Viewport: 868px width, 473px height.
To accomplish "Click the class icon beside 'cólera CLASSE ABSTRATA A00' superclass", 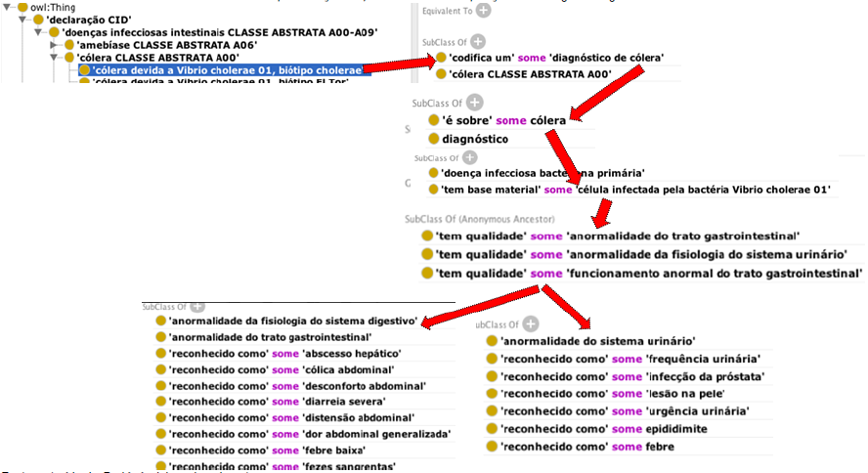I will coord(441,74).
